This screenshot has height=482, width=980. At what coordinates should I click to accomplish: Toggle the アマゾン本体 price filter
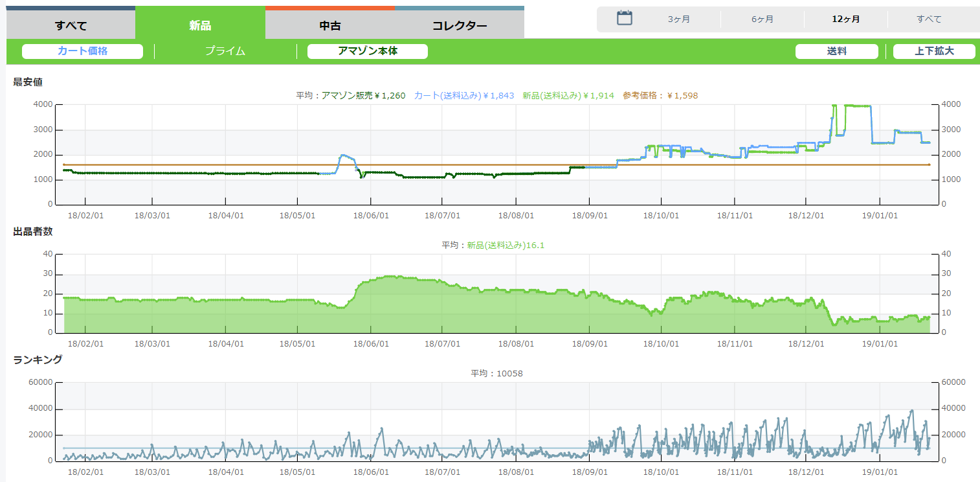[x=367, y=51]
